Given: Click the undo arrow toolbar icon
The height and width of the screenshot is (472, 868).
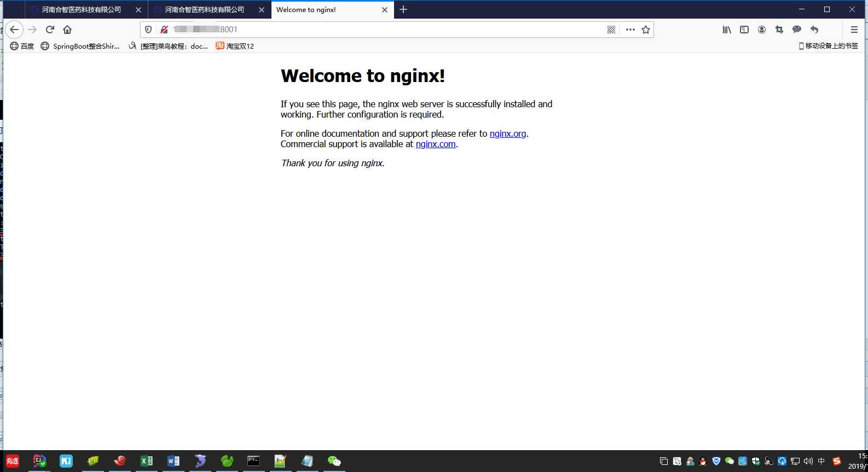Looking at the screenshot, I should (814, 30).
